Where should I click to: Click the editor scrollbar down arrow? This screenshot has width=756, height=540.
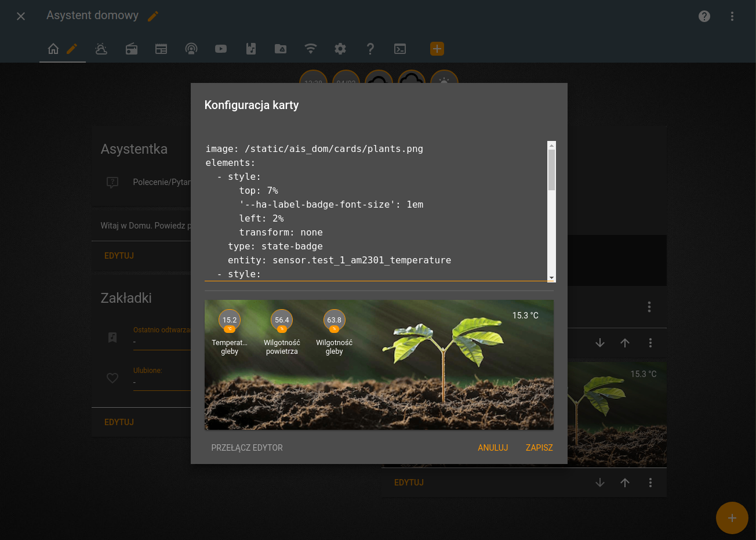(551, 278)
